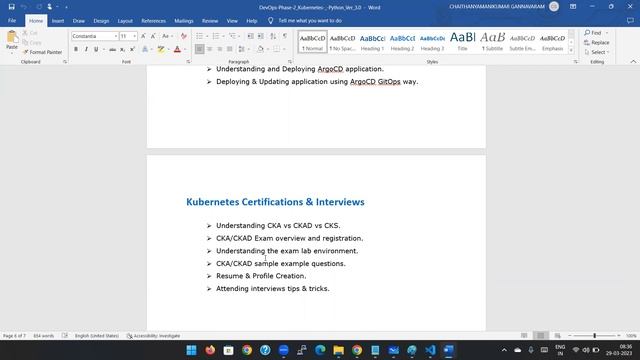Expand the styles gallery More arrow

571,51
